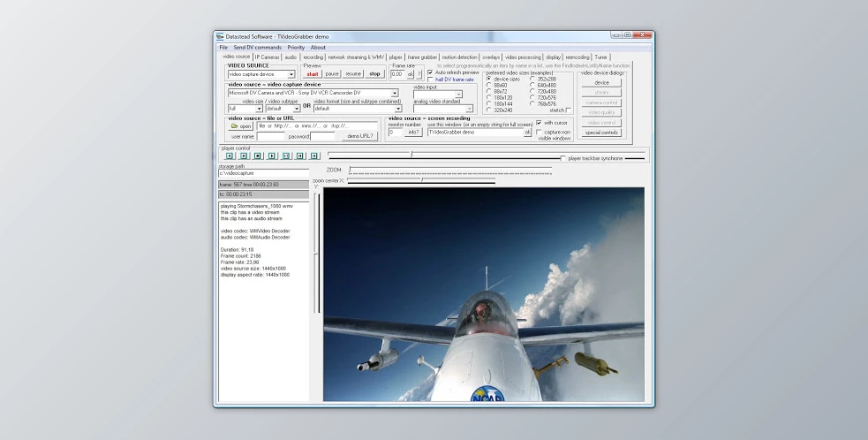The width and height of the screenshot is (868, 440).
Task: Click the device dialog button
Action: click(601, 82)
